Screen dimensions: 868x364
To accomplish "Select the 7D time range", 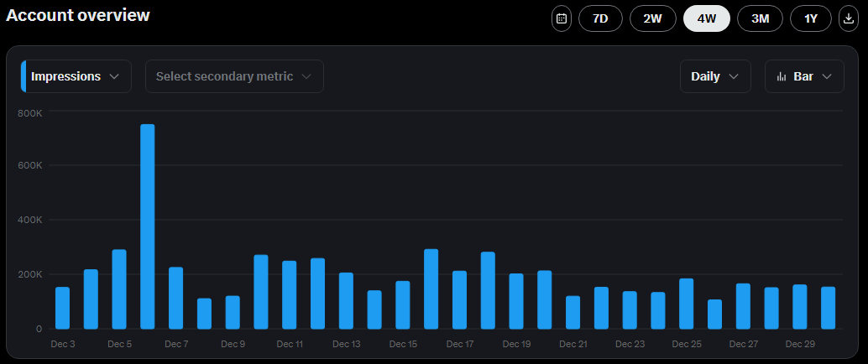I will point(600,18).
